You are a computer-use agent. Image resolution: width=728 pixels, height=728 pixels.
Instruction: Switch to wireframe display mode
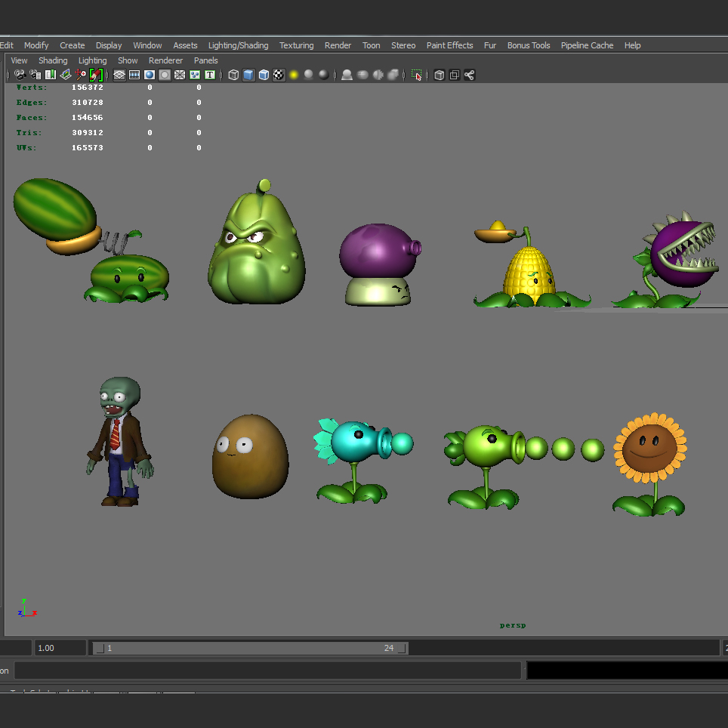point(233,75)
